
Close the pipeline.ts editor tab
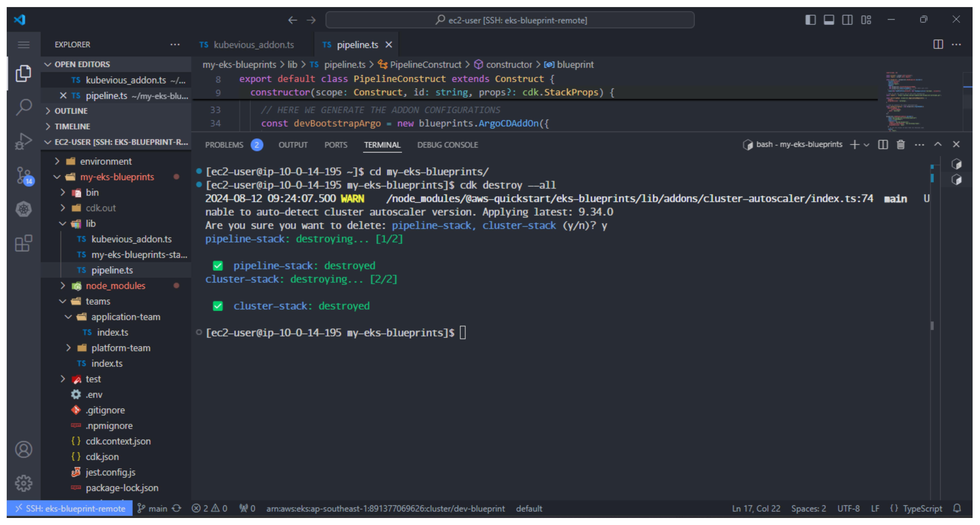(389, 45)
